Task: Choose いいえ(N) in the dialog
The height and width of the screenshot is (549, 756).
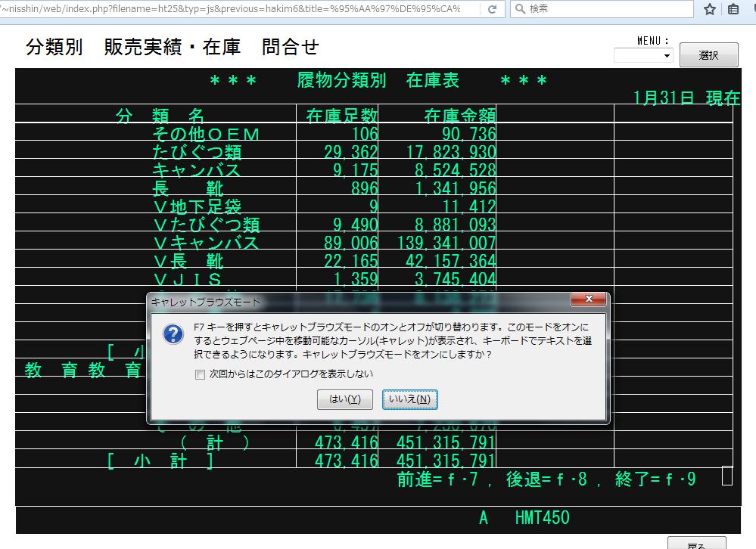Action: (409, 399)
